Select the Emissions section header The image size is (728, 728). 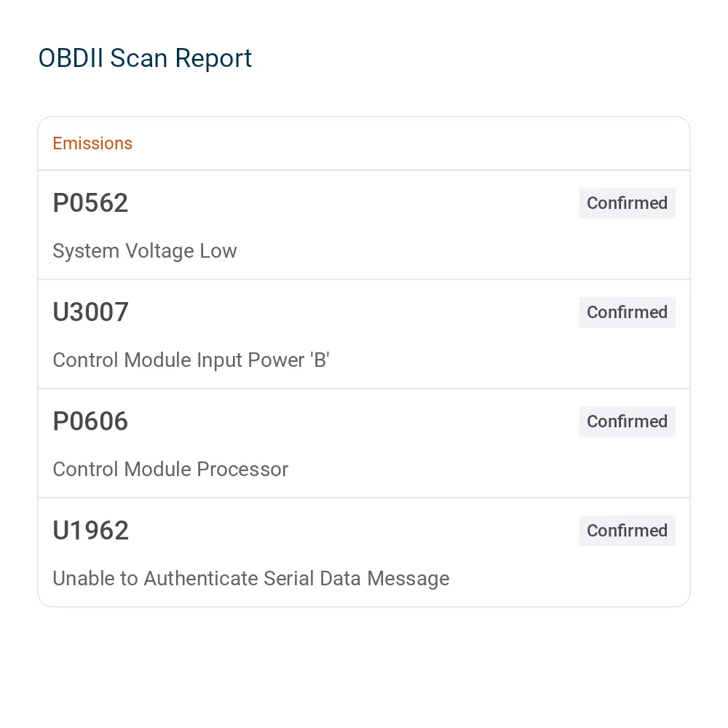click(92, 143)
